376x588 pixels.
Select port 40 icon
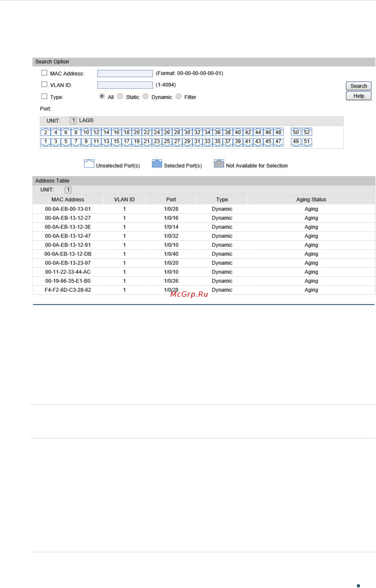click(x=238, y=132)
